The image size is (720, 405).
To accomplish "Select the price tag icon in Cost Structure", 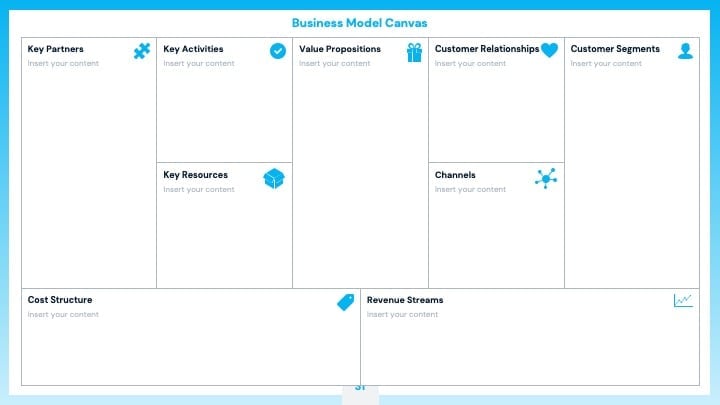I will (x=346, y=302).
